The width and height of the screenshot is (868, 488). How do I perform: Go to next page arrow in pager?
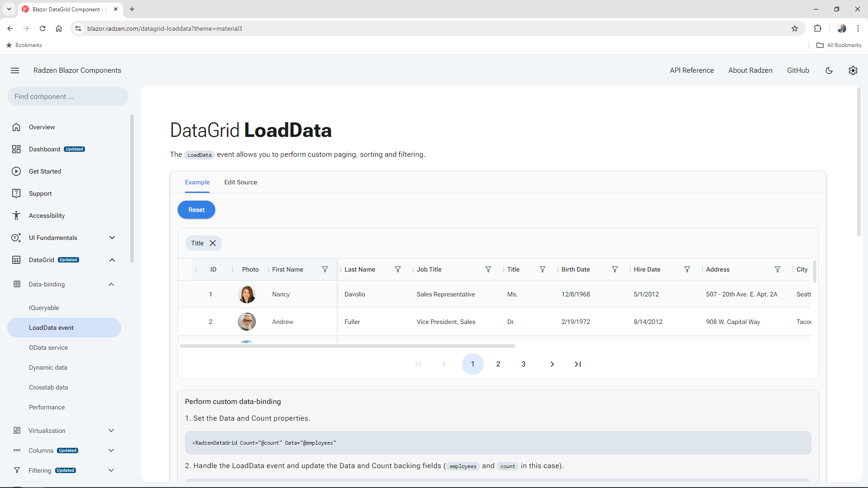[x=552, y=364]
